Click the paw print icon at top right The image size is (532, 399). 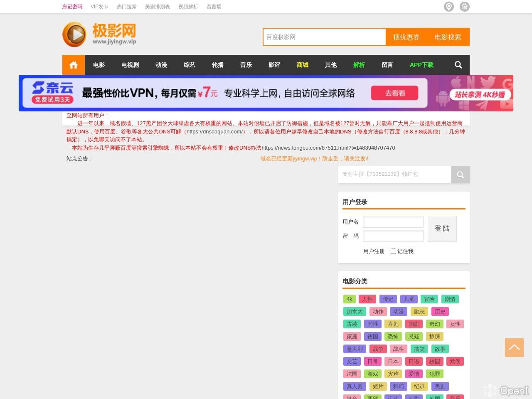pos(464,7)
